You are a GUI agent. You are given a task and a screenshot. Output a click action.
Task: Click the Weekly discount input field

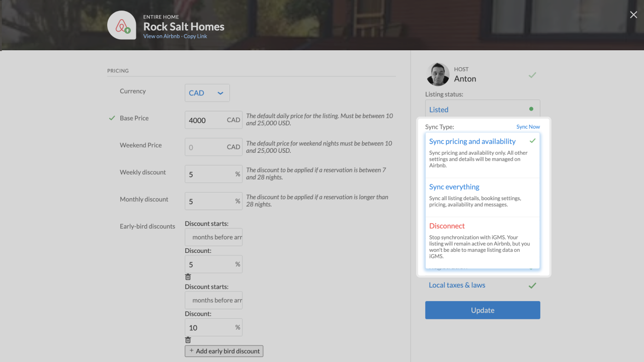pos(213,174)
